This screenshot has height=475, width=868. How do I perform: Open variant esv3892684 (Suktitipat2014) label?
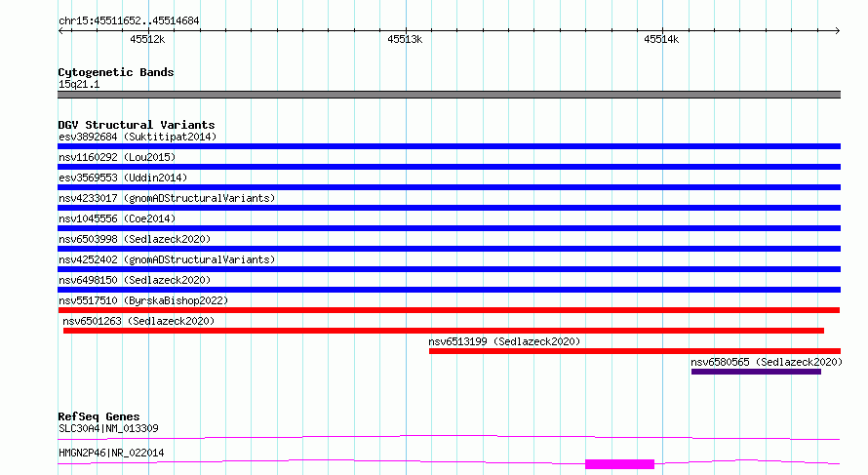point(138,137)
